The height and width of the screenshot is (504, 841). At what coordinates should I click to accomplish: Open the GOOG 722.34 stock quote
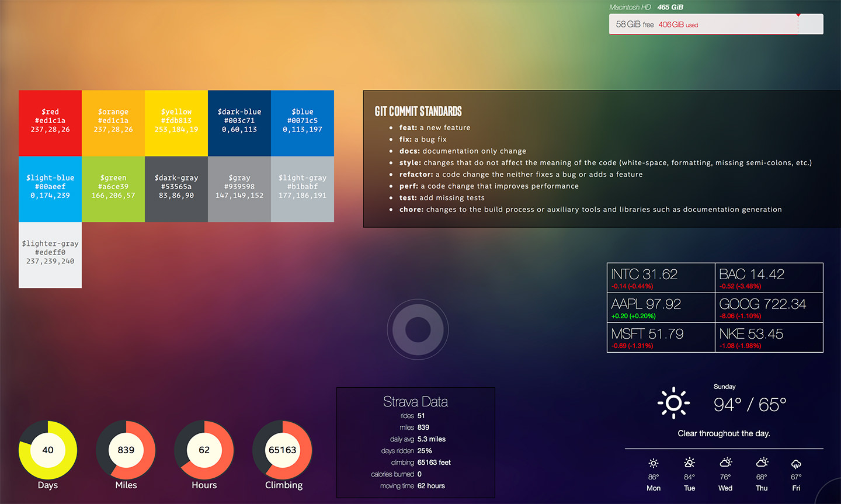769,307
